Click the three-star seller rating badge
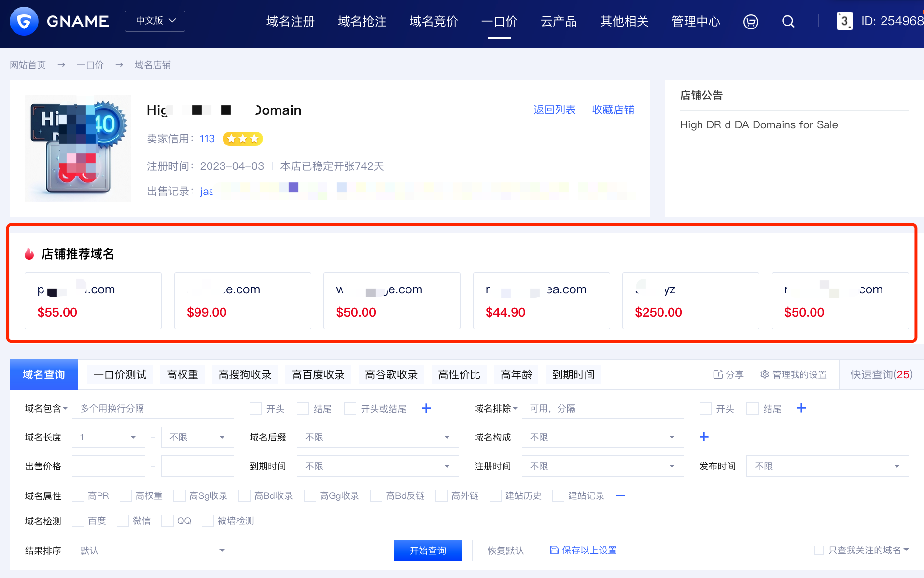 (x=242, y=139)
